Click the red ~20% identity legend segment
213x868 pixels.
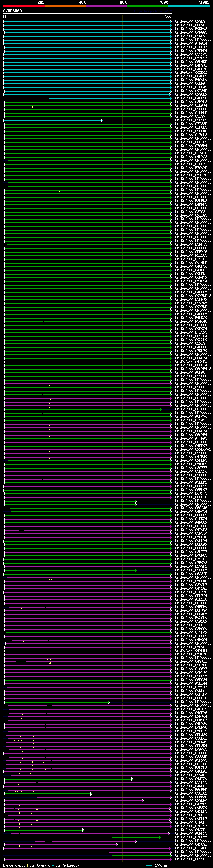24,6
